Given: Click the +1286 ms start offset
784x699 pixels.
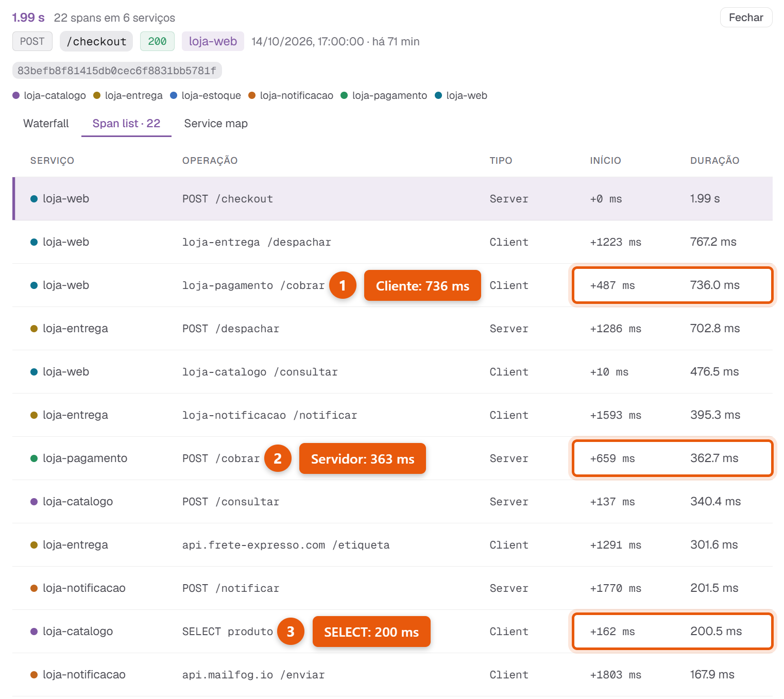Looking at the screenshot, I should 616,329.
